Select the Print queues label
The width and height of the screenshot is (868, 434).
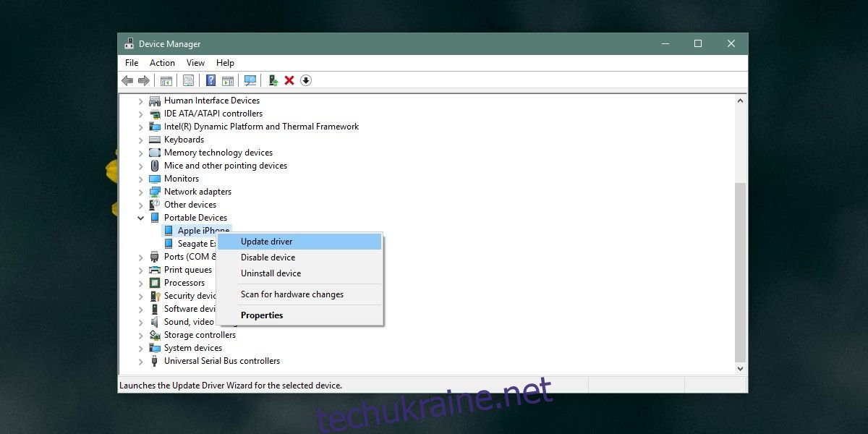tap(188, 270)
